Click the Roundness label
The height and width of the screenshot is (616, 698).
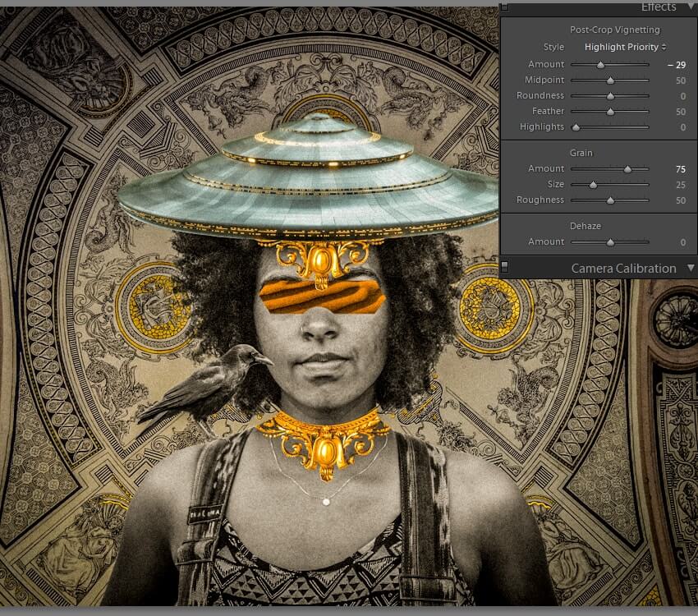[540, 95]
